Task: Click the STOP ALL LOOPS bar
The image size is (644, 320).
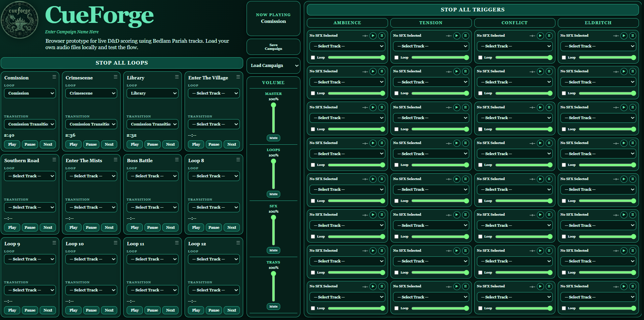Action: 122,63
